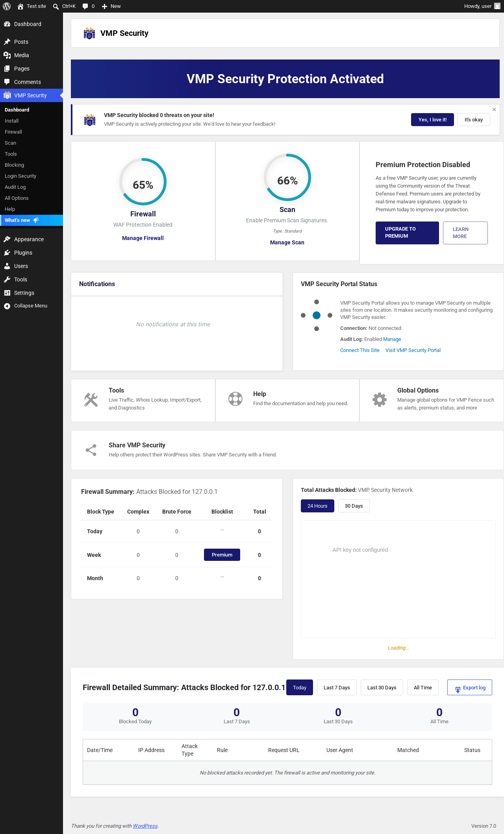The image size is (504, 834).
Task: Click the Yes, I love it! button
Action: (x=432, y=120)
